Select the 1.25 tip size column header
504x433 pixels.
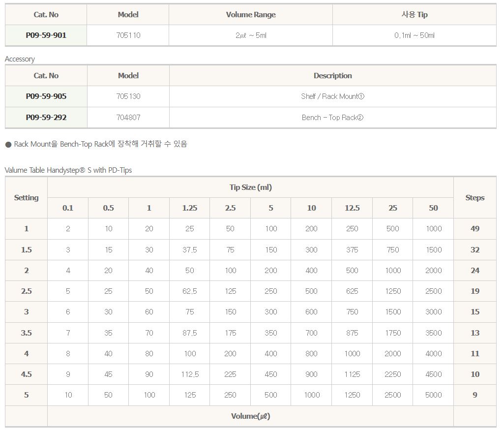[x=189, y=208]
